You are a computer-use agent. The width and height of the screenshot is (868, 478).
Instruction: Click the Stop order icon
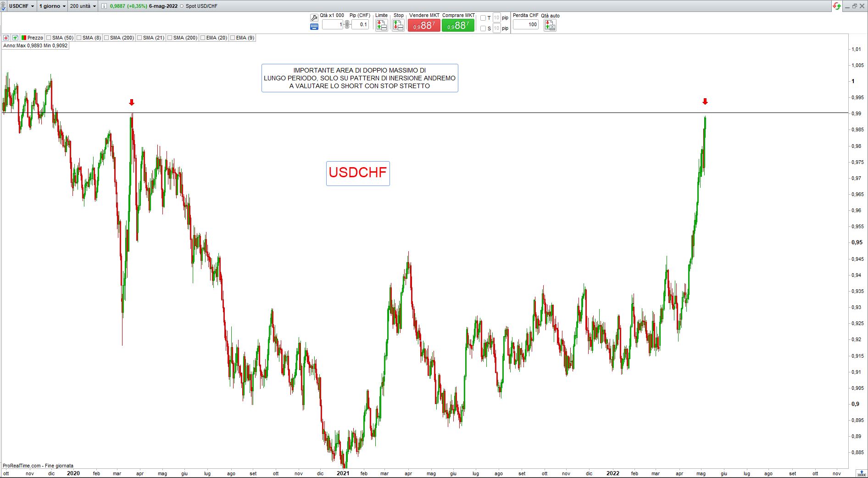(x=398, y=25)
